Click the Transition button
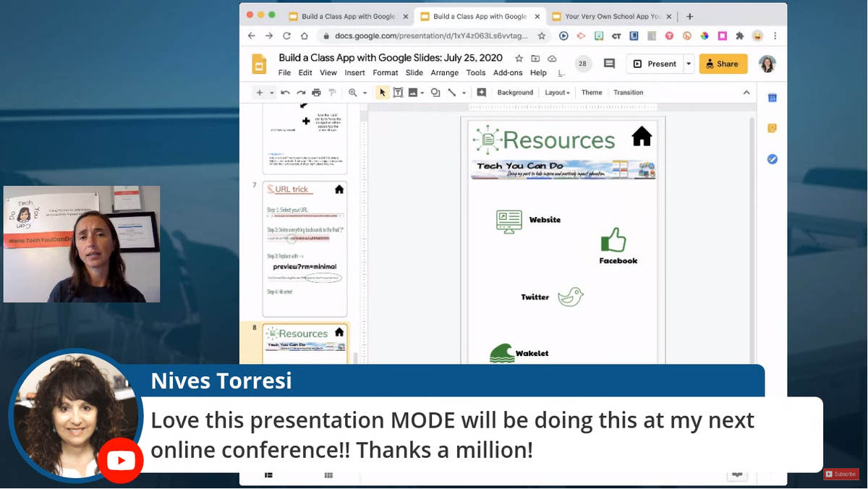Viewport: 868px width, 489px height. pos(628,93)
